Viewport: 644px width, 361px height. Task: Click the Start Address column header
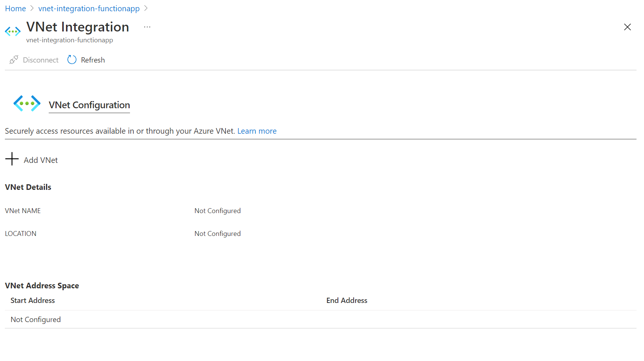[x=32, y=300]
